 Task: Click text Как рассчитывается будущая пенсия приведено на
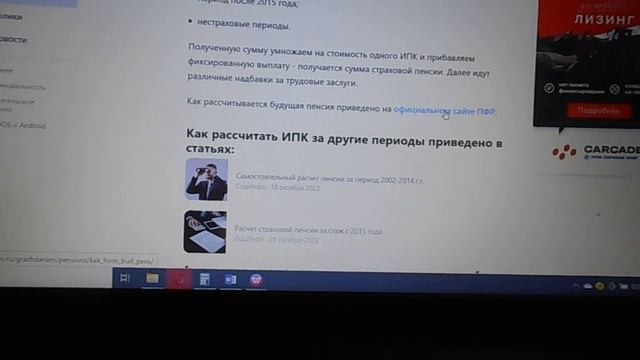coord(289,104)
